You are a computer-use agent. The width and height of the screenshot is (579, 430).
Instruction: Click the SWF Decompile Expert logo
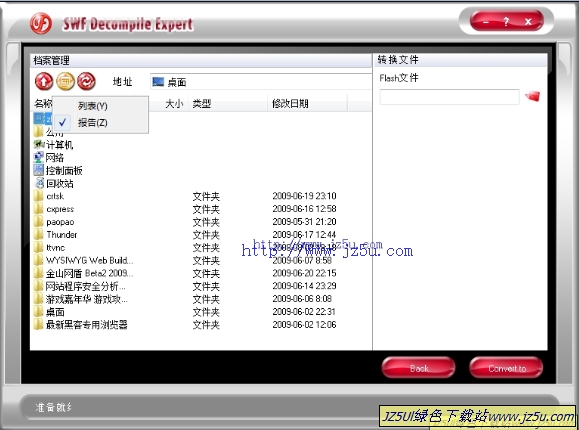click(x=41, y=23)
